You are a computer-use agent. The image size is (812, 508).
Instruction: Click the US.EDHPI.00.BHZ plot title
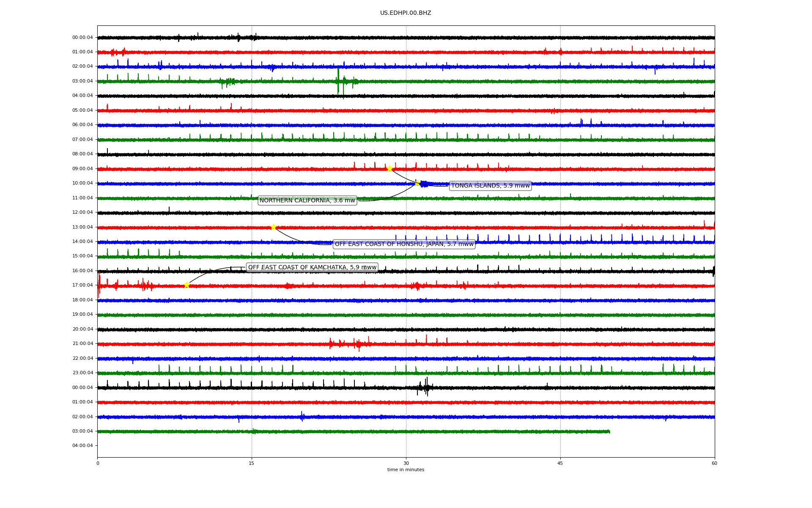406,13
